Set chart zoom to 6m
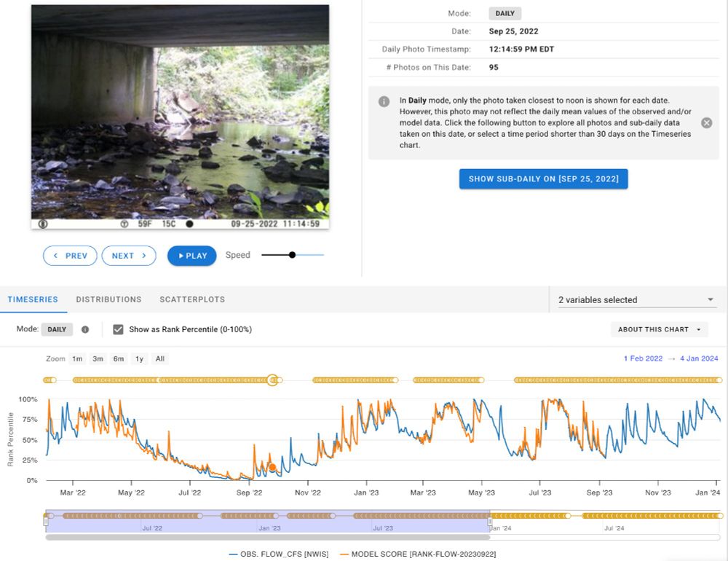728x561 pixels. pos(119,358)
